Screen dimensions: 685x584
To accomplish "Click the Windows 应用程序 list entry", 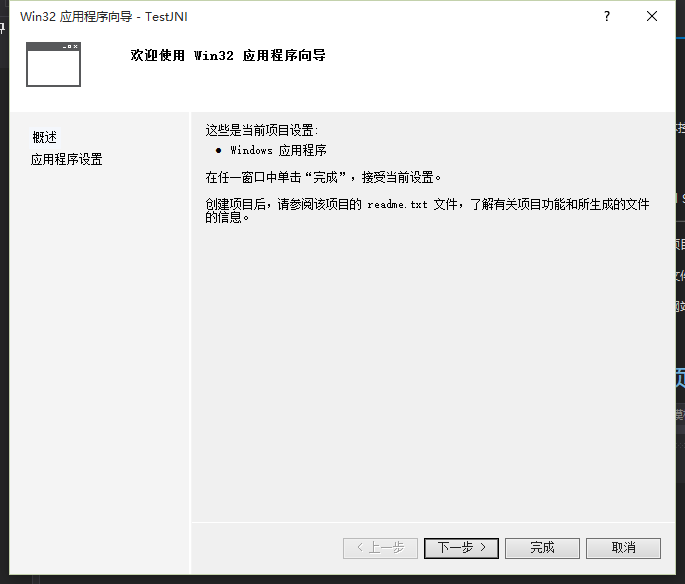I will pyautogui.click(x=278, y=151).
